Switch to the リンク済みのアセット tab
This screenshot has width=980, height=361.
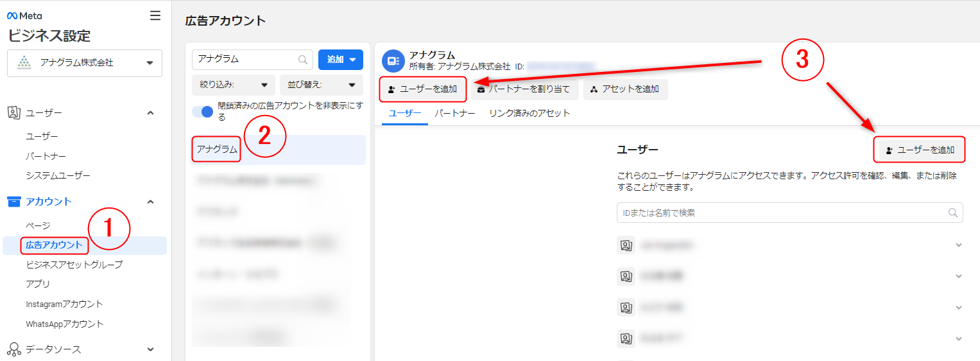(x=529, y=113)
